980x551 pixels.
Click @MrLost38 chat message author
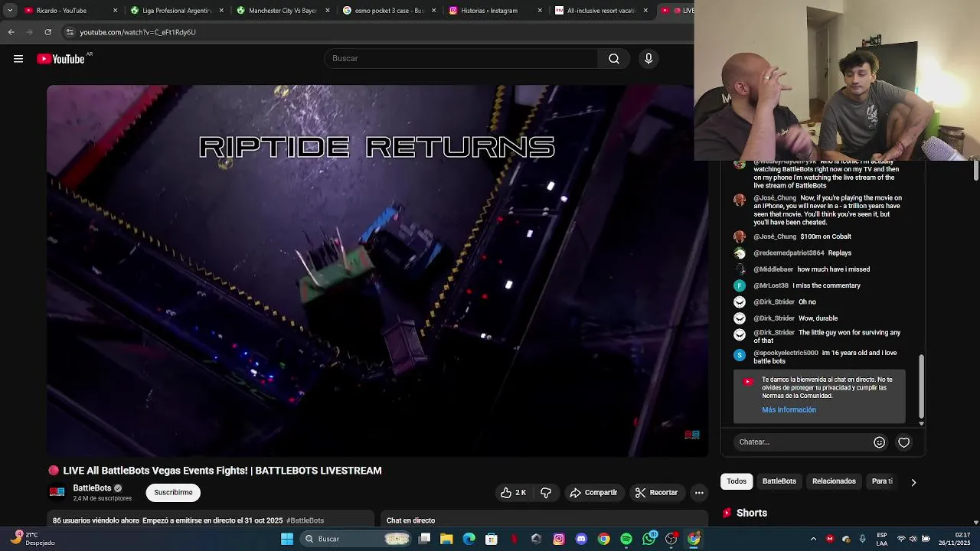[x=771, y=285]
